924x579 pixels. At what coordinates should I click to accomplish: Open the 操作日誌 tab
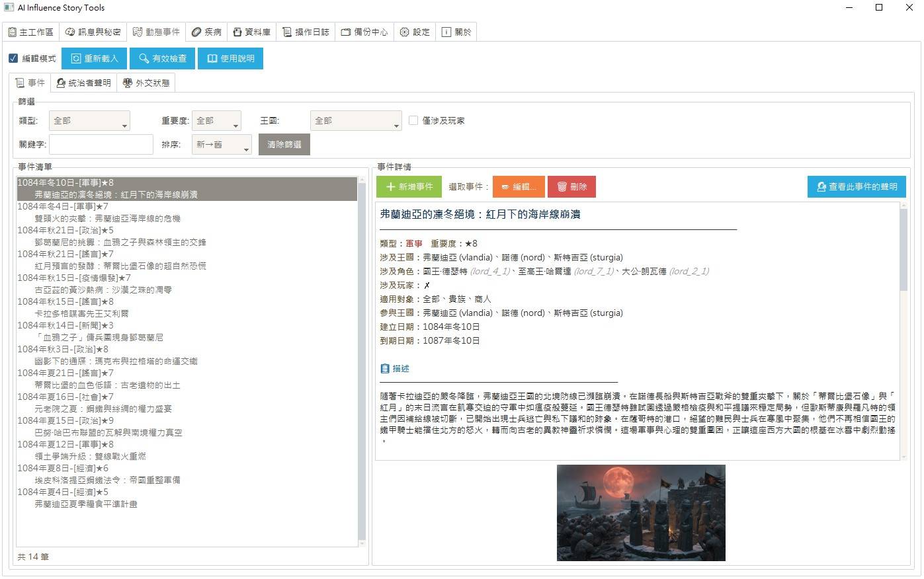[306, 32]
